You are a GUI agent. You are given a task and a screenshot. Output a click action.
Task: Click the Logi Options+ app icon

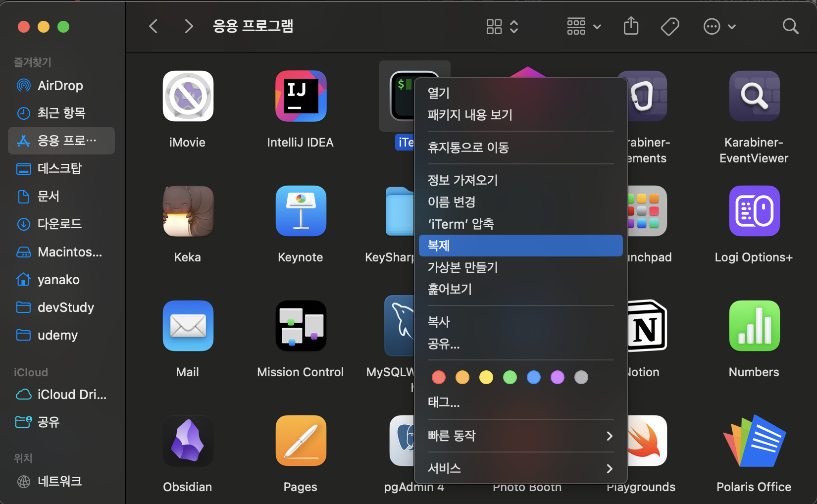pyautogui.click(x=754, y=211)
